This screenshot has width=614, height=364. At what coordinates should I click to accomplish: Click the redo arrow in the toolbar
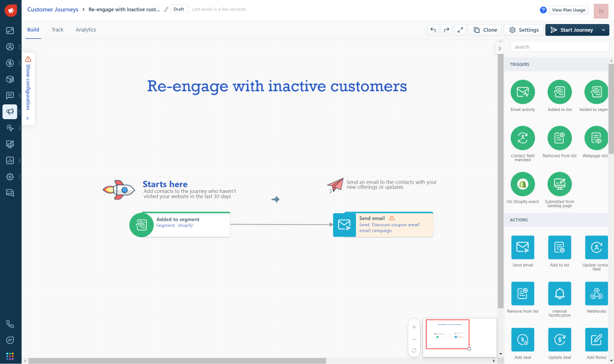[447, 30]
